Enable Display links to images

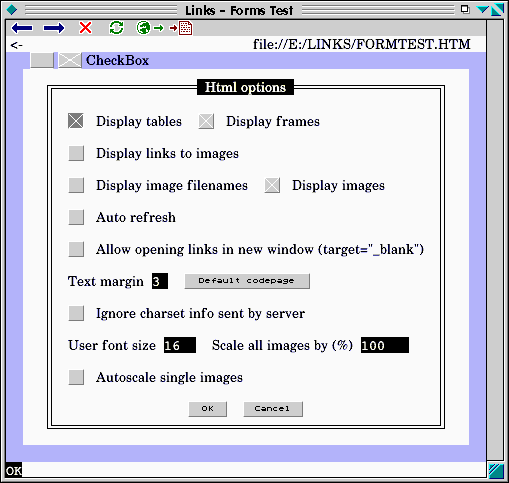(76, 153)
